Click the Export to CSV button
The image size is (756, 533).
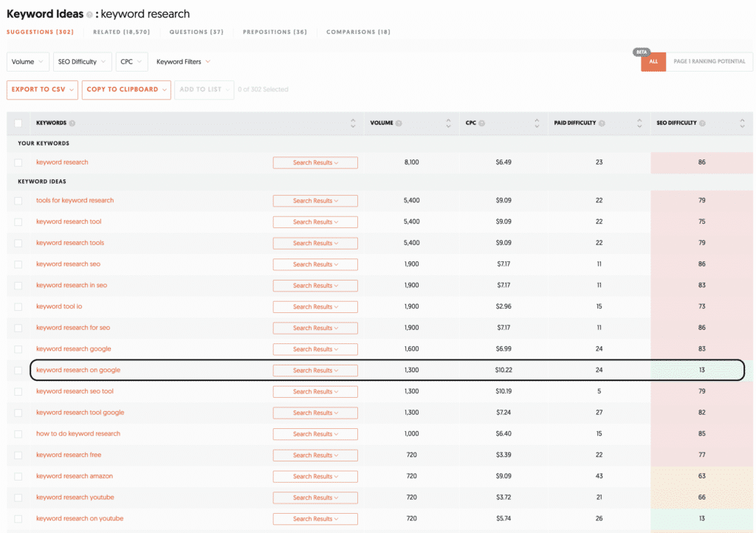(41, 89)
